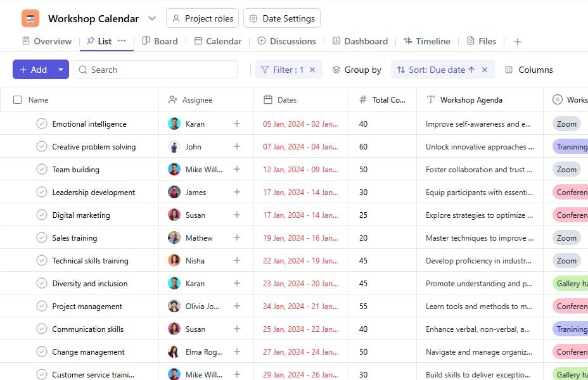Remove the active filter with its X
Viewport: 588px width, 380px height.
click(x=312, y=70)
